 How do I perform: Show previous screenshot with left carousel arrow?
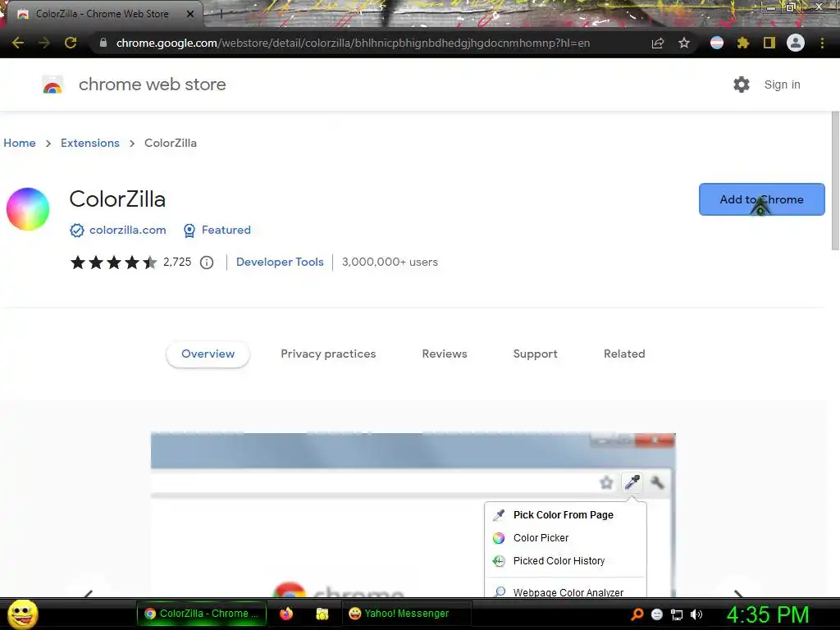coord(89,592)
